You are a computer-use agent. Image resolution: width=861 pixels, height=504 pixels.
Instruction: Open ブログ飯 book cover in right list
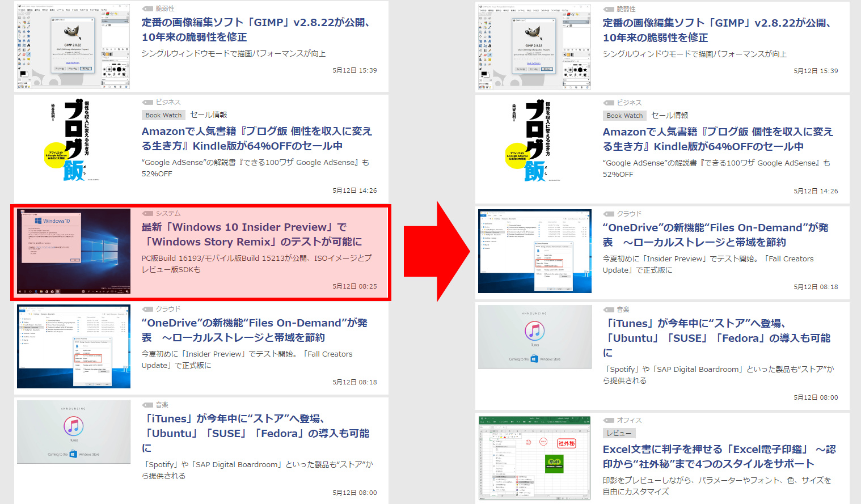point(535,141)
